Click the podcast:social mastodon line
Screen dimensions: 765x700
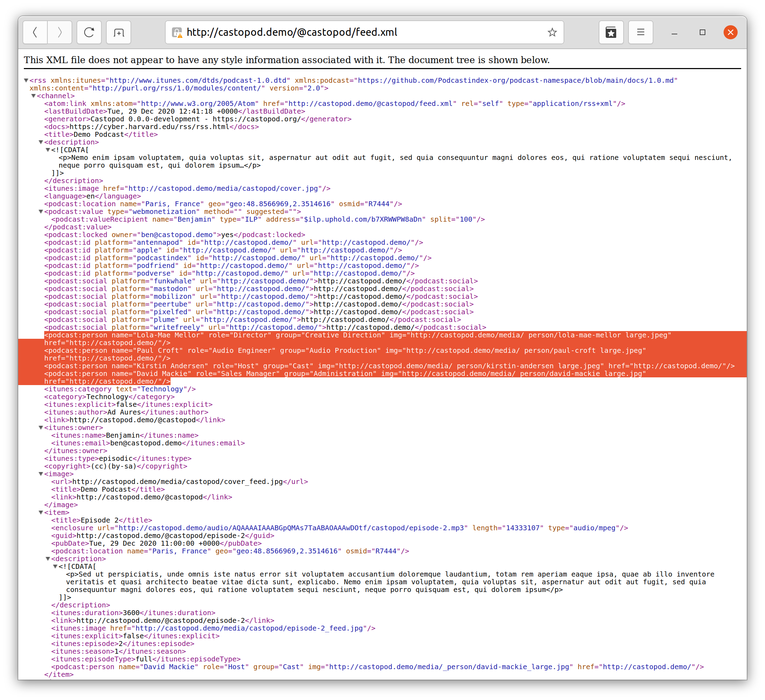[x=259, y=289]
